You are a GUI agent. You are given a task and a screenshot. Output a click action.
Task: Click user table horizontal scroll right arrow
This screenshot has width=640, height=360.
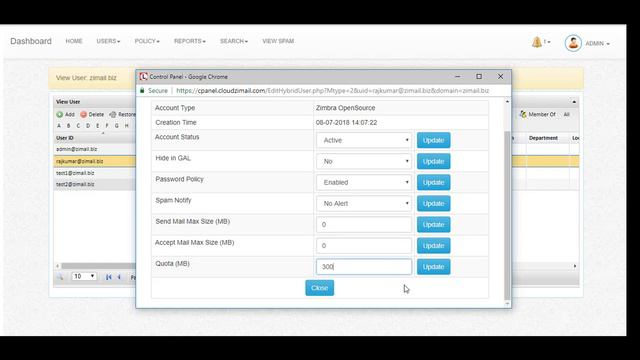coord(575,266)
